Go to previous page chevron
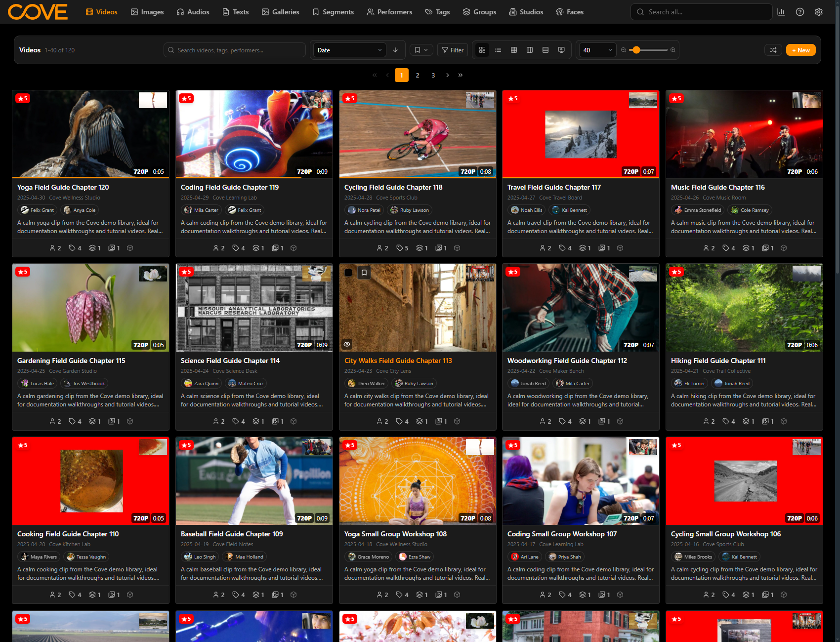The height and width of the screenshot is (642, 840). click(387, 75)
